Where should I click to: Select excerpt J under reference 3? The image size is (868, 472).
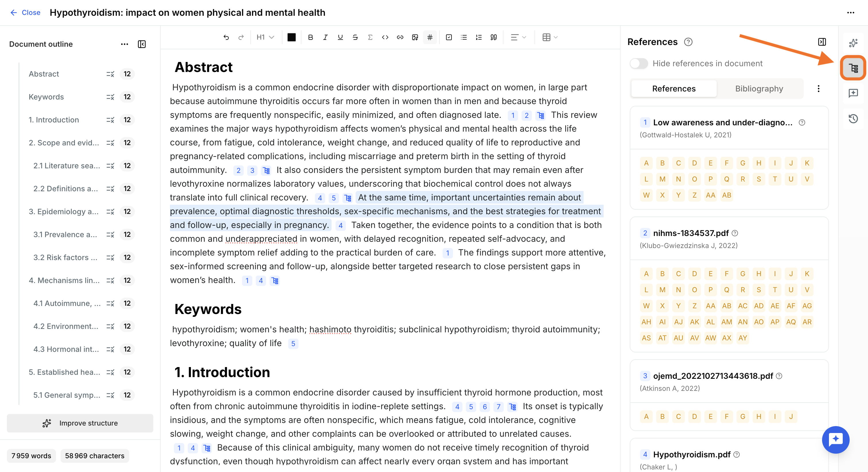tap(791, 416)
